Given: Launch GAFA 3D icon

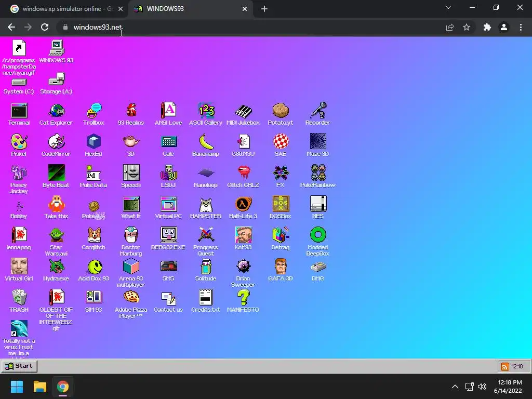Looking at the screenshot, I should (280, 270).
